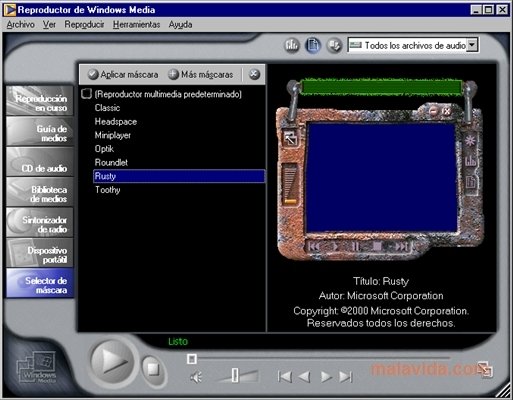Switch to compact mode icon
513x400 pixels.
click(485, 369)
